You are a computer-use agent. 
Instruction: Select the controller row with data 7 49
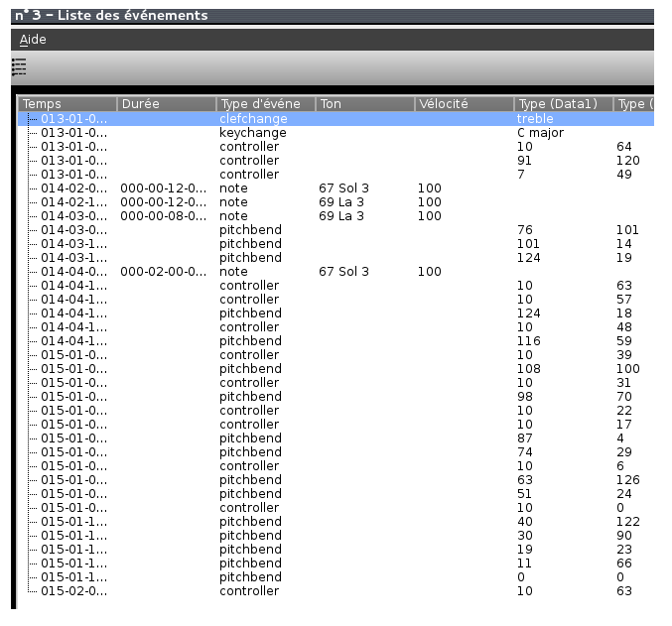[x=336, y=175]
